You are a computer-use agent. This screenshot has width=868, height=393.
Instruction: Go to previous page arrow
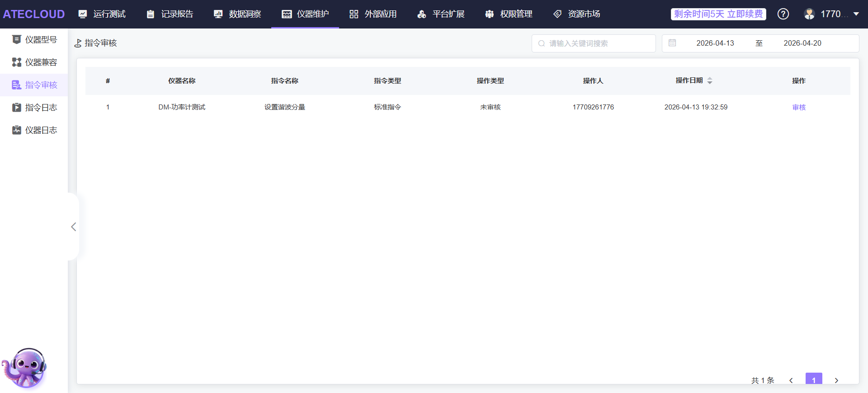pyautogui.click(x=791, y=380)
